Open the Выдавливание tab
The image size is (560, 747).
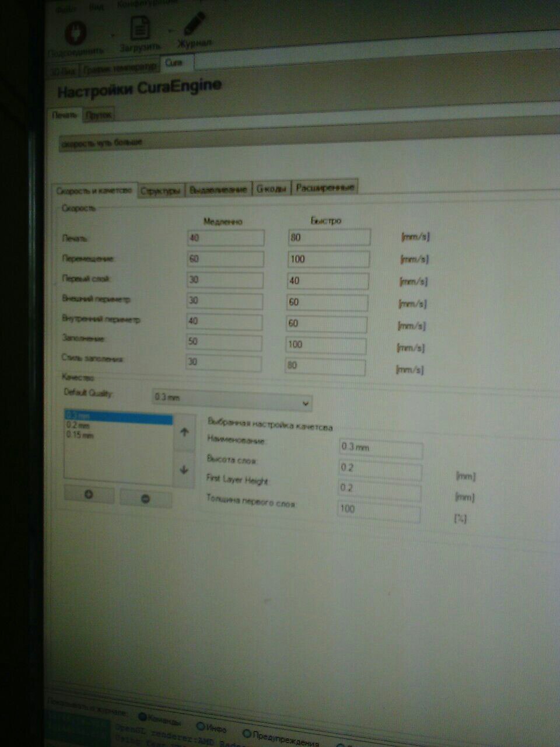(218, 190)
